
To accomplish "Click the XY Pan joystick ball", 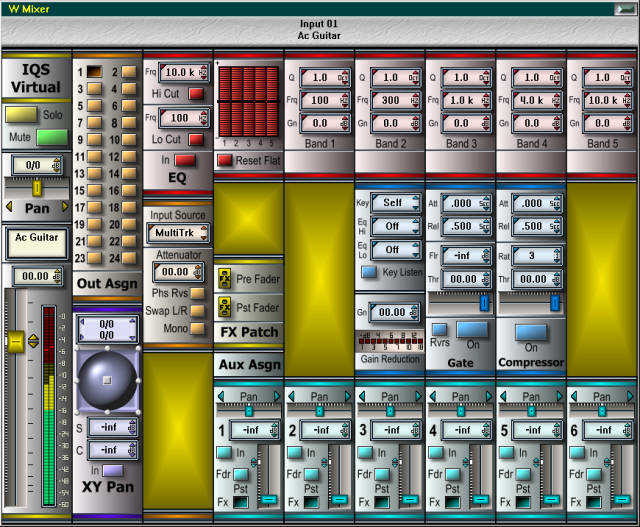I will tap(105, 379).
